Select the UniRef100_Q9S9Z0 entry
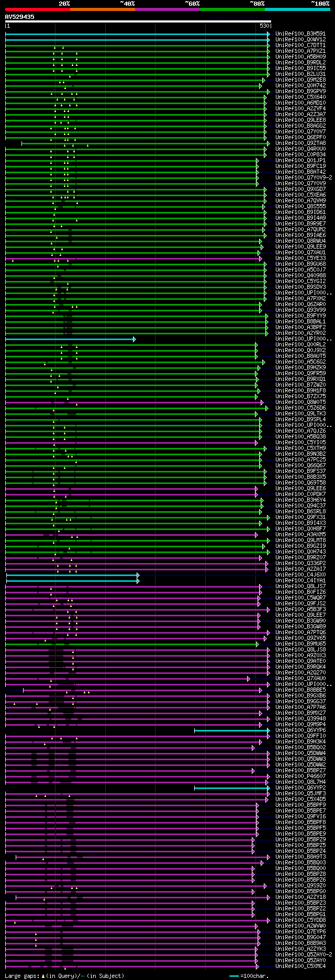335x980 pixels. tap(300, 886)
